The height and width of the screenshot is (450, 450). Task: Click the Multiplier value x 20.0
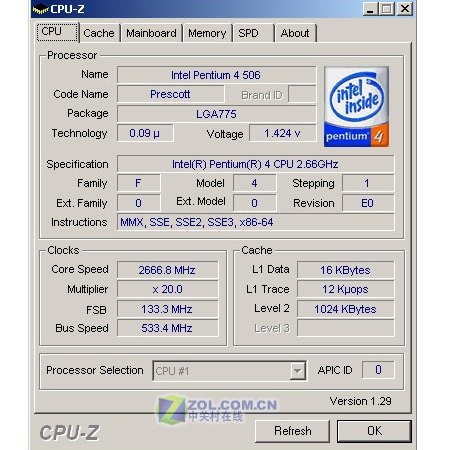click(167, 289)
